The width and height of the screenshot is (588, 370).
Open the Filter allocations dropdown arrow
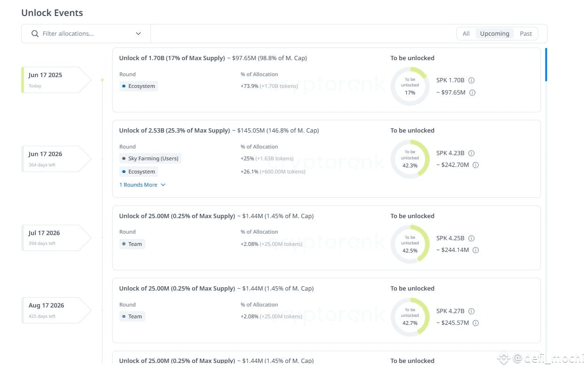[138, 33]
